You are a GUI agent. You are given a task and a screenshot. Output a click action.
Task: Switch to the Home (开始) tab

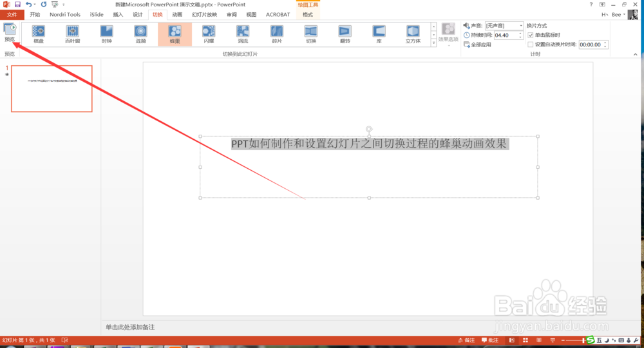[x=35, y=14]
